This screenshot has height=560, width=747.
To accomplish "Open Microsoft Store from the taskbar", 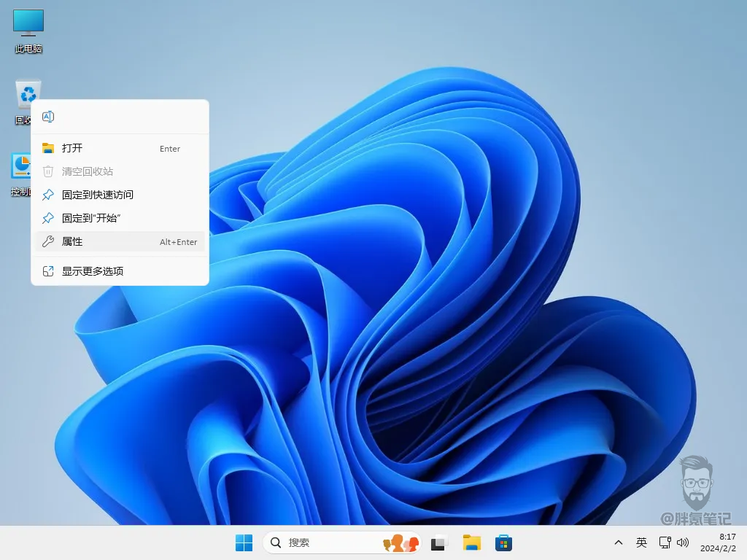I will click(503, 542).
